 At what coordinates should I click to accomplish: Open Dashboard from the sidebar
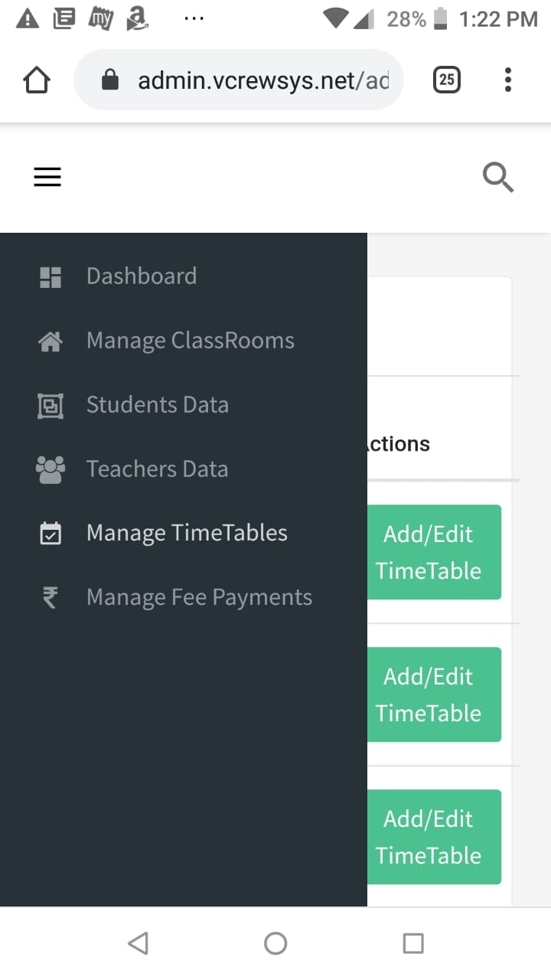142,276
